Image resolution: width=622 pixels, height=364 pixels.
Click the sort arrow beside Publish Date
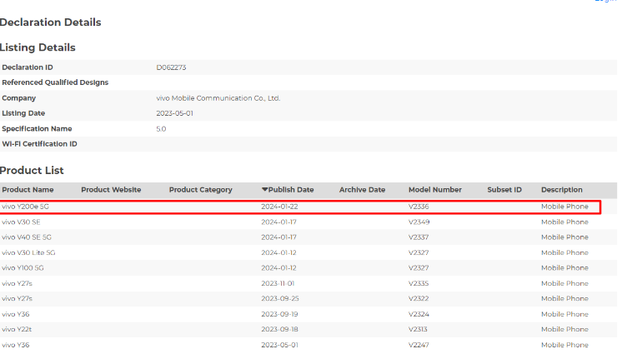point(264,190)
